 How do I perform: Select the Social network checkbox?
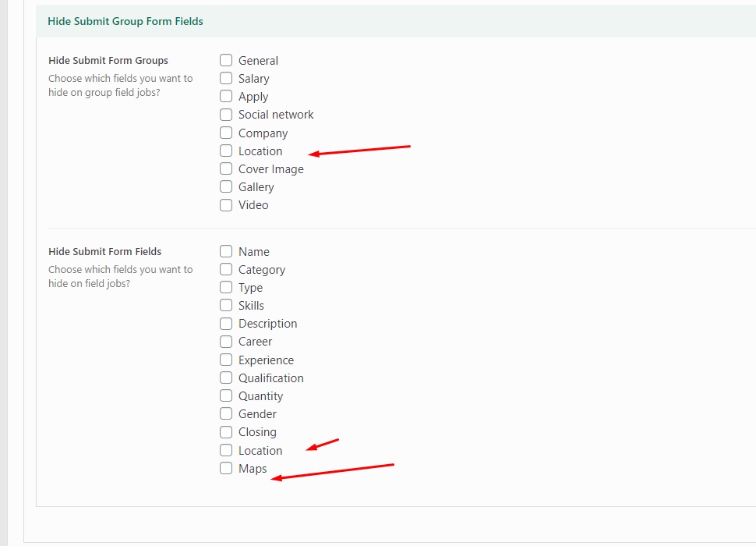[x=226, y=114]
